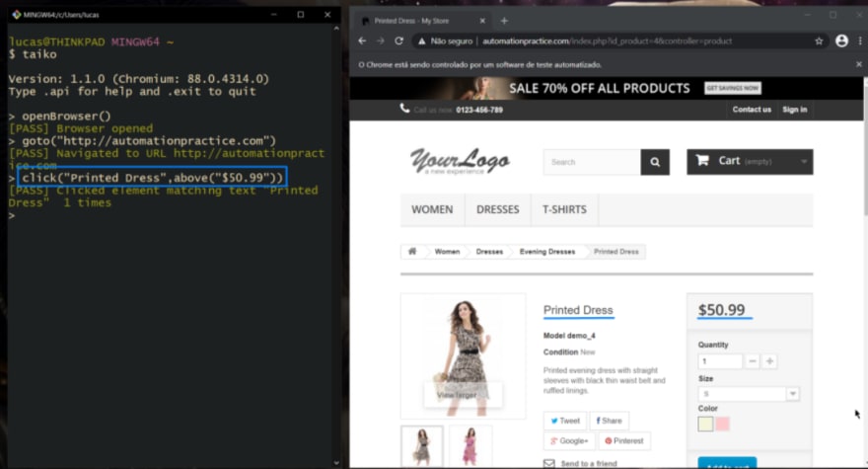
Task: Open the DRESSES menu tab
Action: tap(498, 209)
